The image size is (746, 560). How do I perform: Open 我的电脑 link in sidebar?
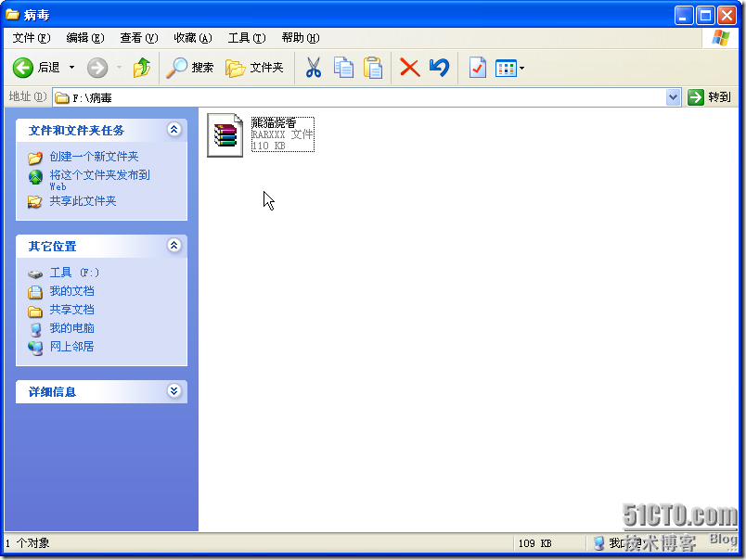(x=71, y=328)
